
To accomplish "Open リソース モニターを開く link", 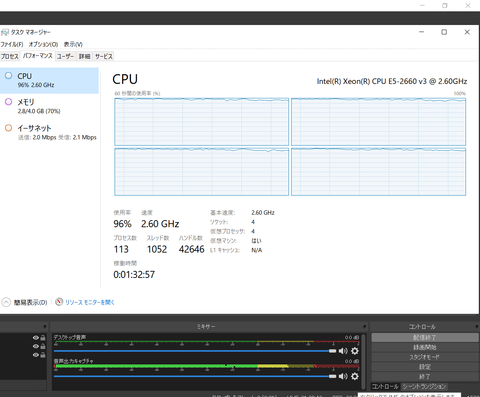I will 90,302.
